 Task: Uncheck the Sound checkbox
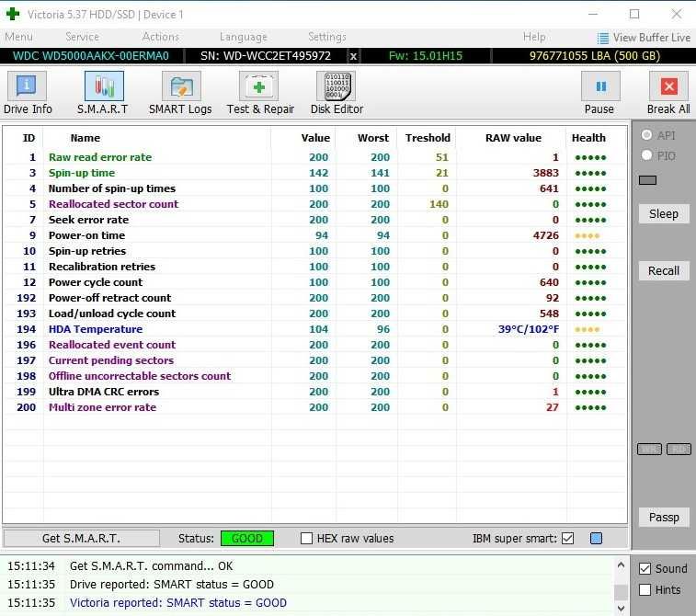tap(645, 568)
